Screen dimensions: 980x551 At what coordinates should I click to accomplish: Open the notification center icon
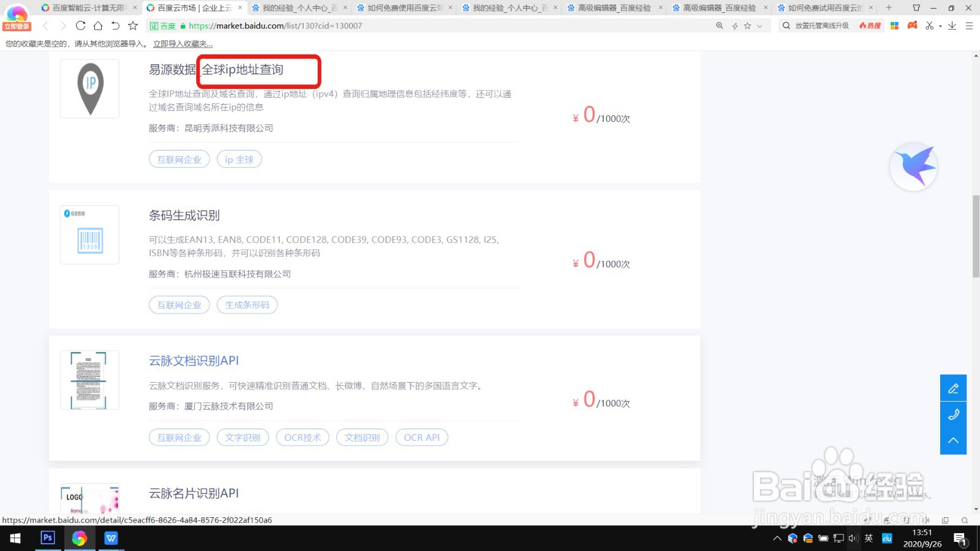[x=960, y=539]
